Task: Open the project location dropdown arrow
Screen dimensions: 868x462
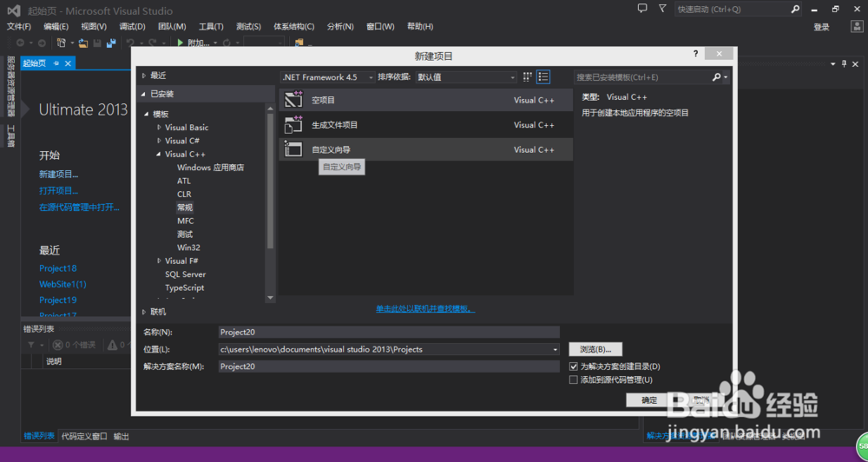Action: pos(556,350)
